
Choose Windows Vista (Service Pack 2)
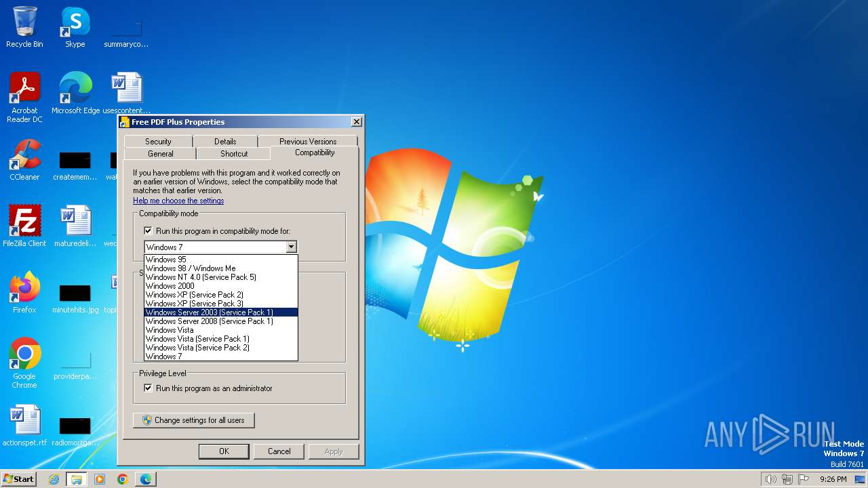coord(220,348)
